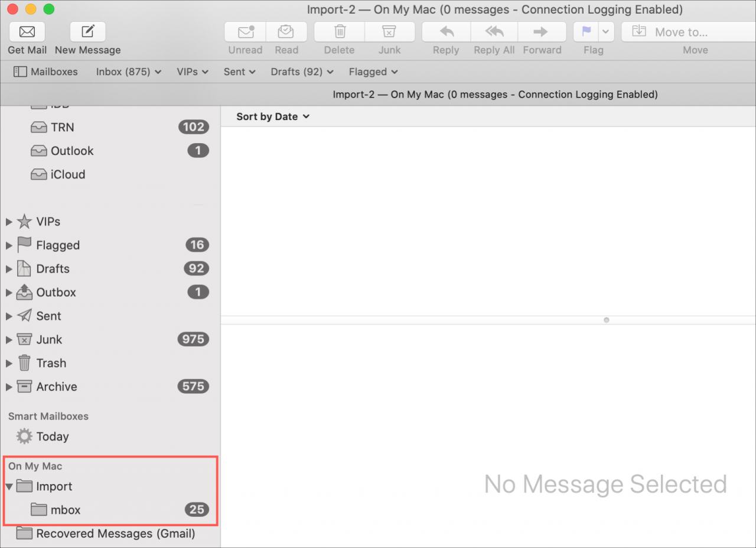This screenshot has width=756, height=548.
Task: Zoom the Mail window with green button
Action: pyautogui.click(x=49, y=9)
